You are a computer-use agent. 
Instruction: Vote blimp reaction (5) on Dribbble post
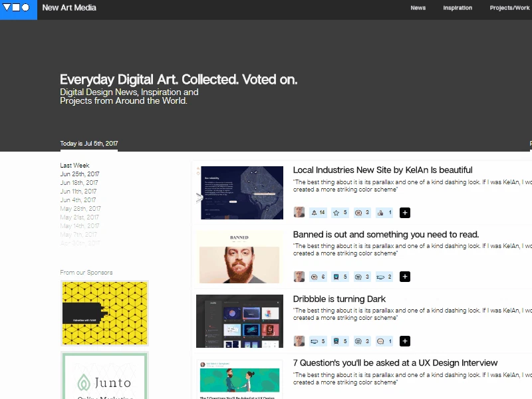coord(319,341)
